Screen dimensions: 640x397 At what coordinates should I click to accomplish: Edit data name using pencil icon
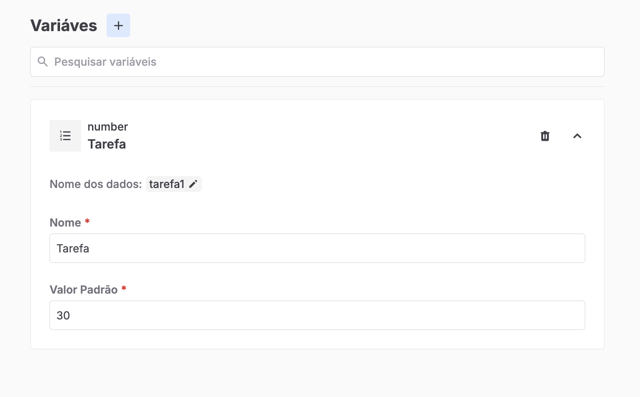pos(193,184)
